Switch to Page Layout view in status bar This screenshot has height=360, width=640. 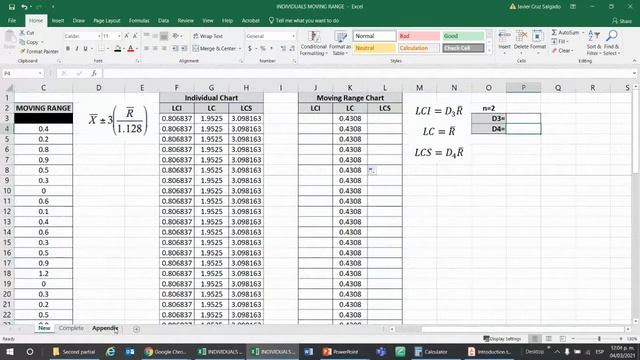point(549,339)
